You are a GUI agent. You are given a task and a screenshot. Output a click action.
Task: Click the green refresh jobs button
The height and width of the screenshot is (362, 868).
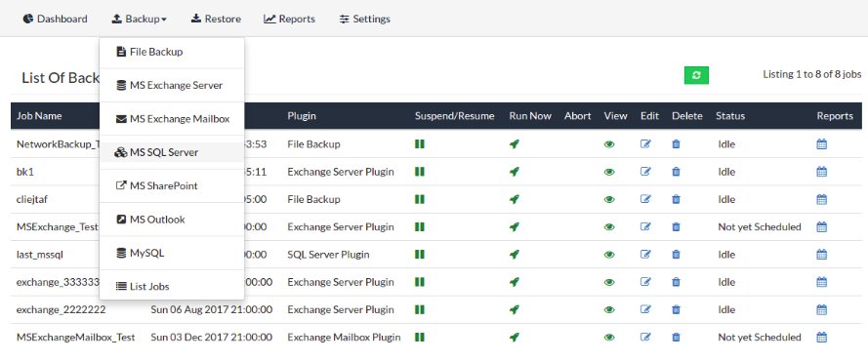(696, 75)
